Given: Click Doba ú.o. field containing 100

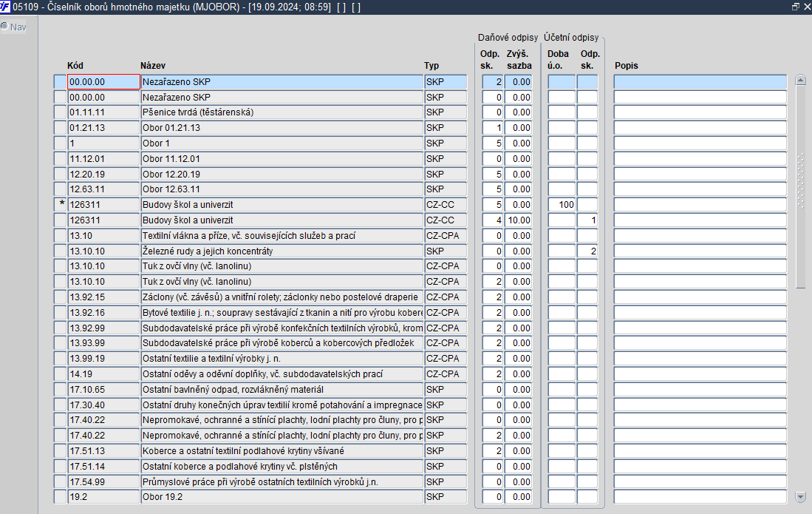Looking at the screenshot, I should (x=562, y=205).
